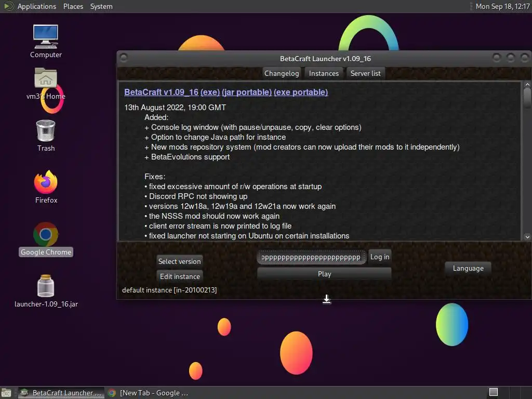Click 'fixed launcher not starting on Ubuntu' line

[x=247, y=235]
